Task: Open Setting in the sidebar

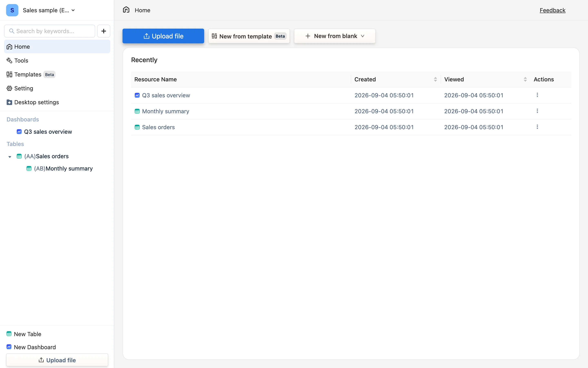Action: click(57, 88)
